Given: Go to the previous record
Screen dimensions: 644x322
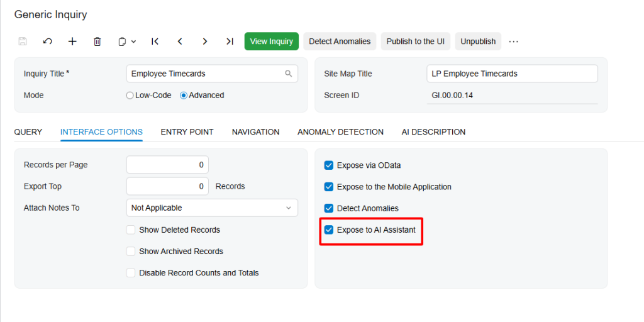Looking at the screenshot, I should click(x=179, y=42).
